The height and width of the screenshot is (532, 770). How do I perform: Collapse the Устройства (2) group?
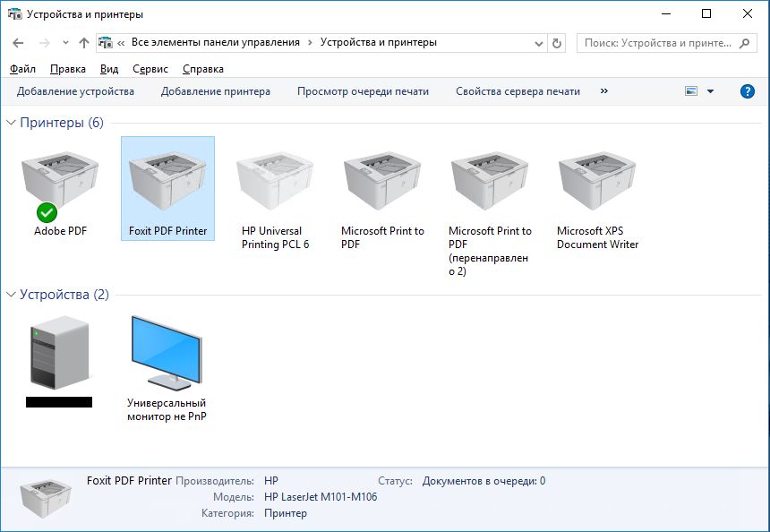click(11, 295)
